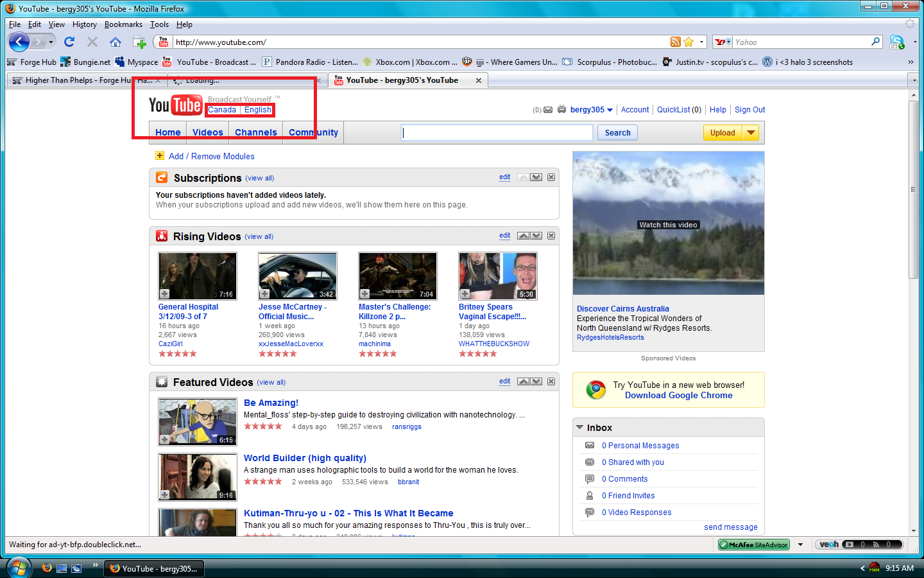
Task: Open Jesse McCartney video thumbnail
Action: click(298, 276)
